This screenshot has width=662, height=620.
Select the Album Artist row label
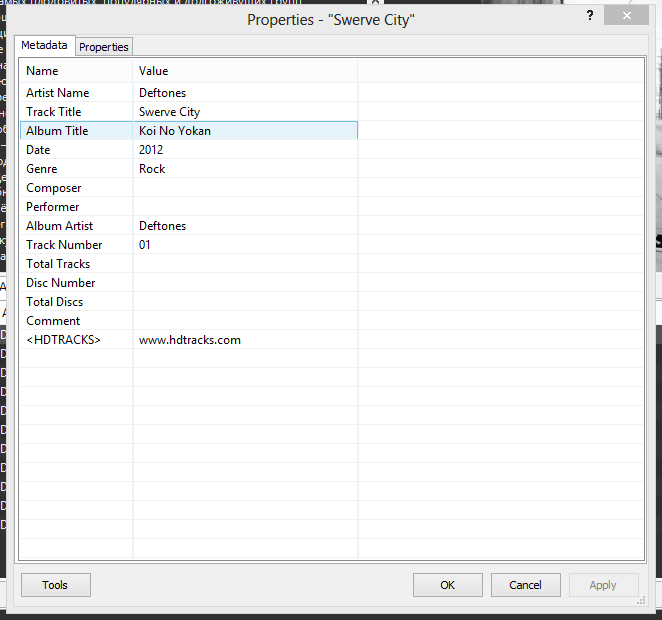coord(60,226)
